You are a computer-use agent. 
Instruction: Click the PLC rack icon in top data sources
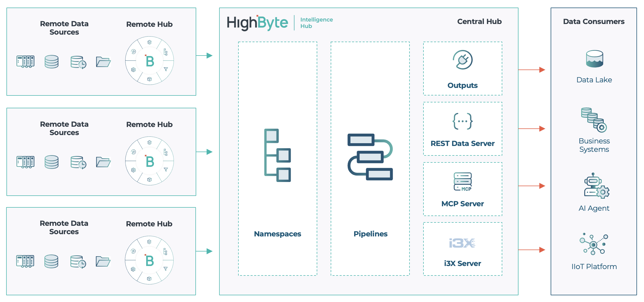[x=25, y=62]
